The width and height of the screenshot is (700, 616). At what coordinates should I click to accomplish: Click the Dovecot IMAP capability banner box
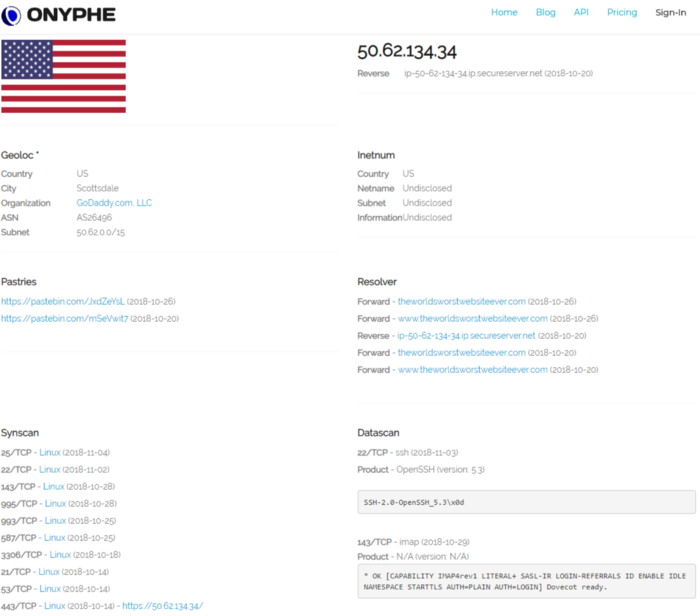pyautogui.click(x=526, y=581)
